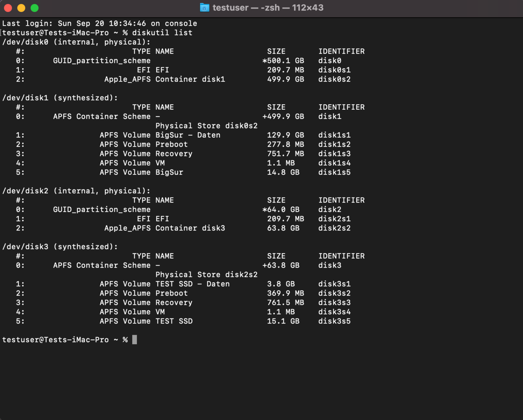The image size is (523, 420).
Task: Click the name "Container disk3"
Action: (190, 228)
